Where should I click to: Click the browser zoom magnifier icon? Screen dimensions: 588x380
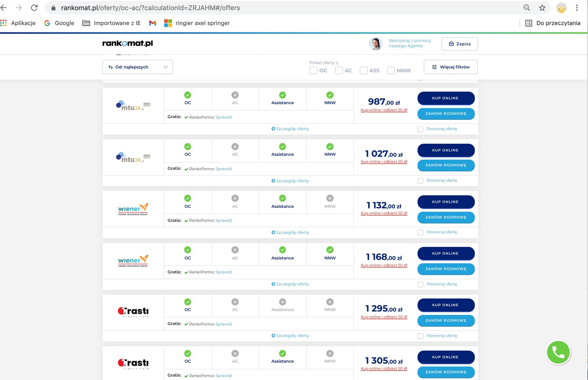point(527,8)
